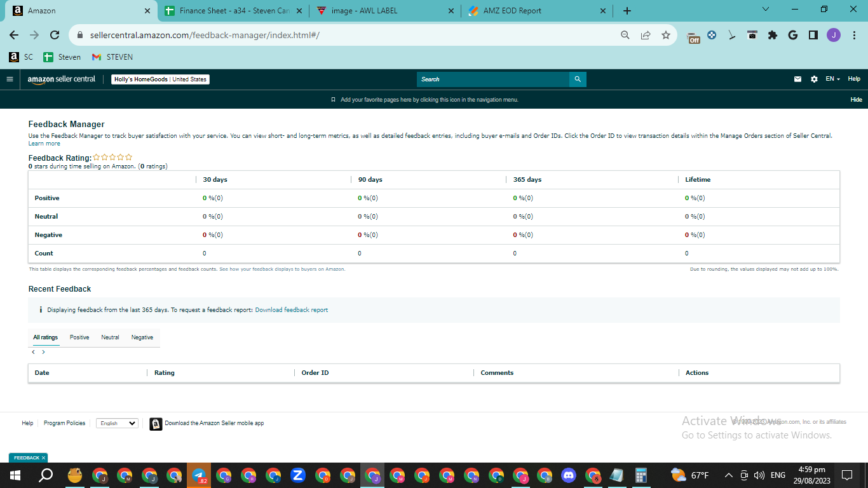
Task: Switch to the image - AWL LABEL tab
Action: [x=385, y=11]
